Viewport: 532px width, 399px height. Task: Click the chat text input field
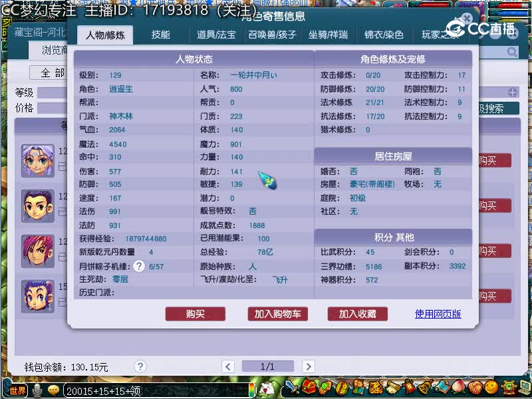(158, 391)
